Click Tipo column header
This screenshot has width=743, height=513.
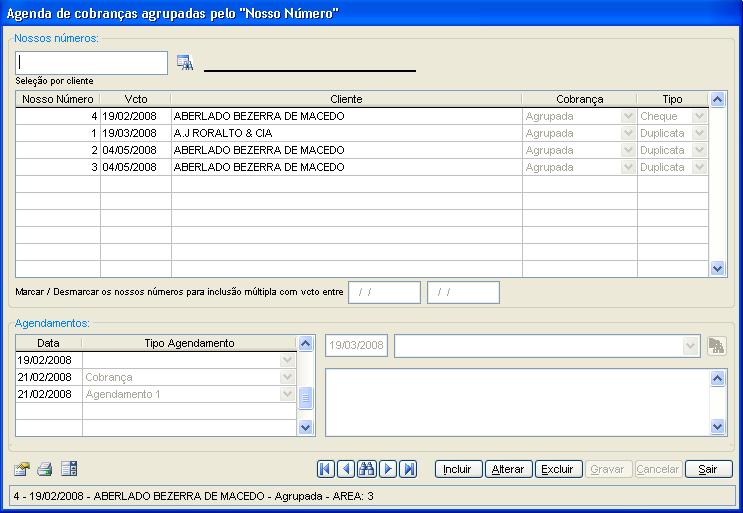tap(672, 99)
